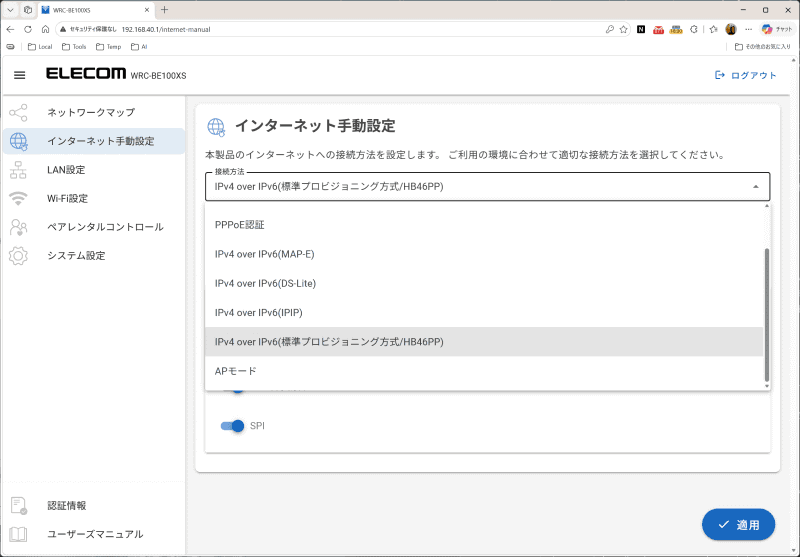The height and width of the screenshot is (557, 800).
Task: Reload the router settings page
Action: pyautogui.click(x=28, y=30)
